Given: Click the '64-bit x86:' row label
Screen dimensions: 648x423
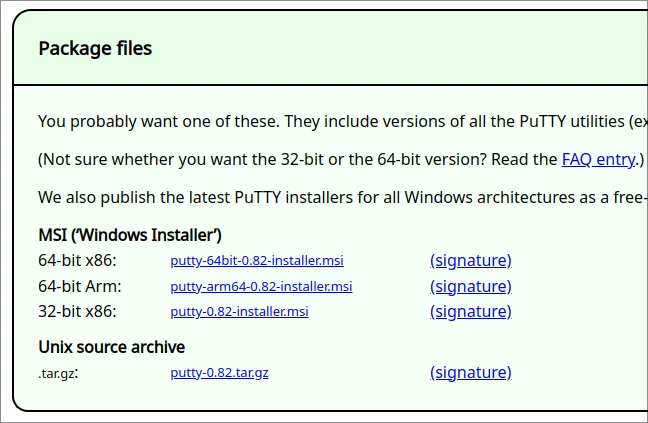Looking at the screenshot, I should pyautogui.click(x=77, y=261).
